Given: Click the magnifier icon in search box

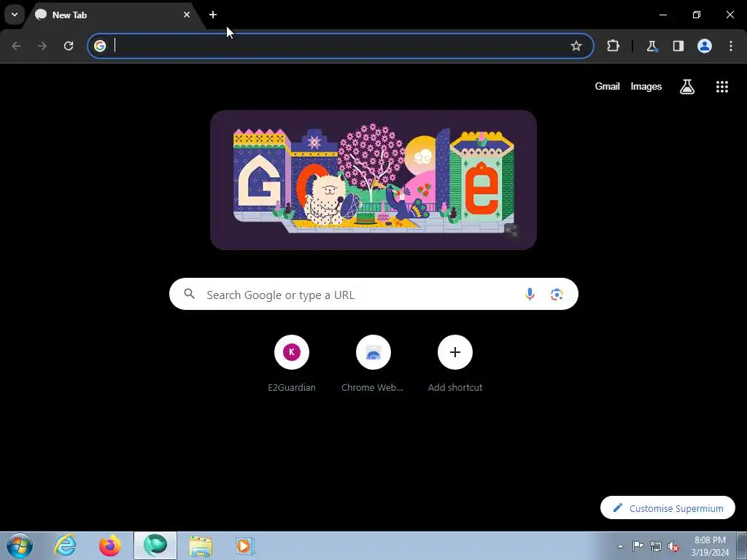Looking at the screenshot, I should pos(189,294).
